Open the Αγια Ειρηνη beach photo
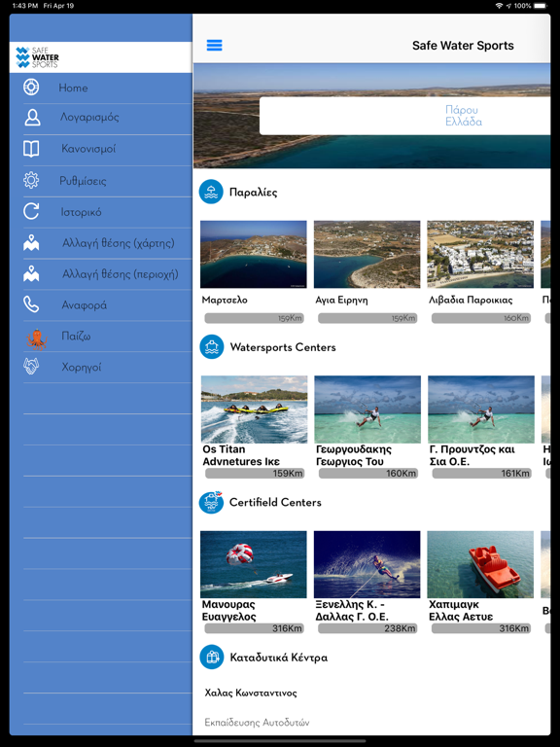 [367, 255]
